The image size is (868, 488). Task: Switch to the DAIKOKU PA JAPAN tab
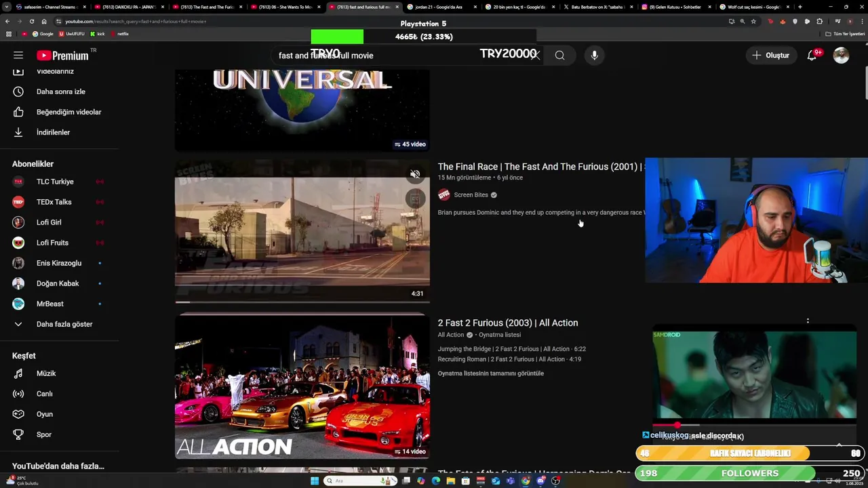(129, 7)
